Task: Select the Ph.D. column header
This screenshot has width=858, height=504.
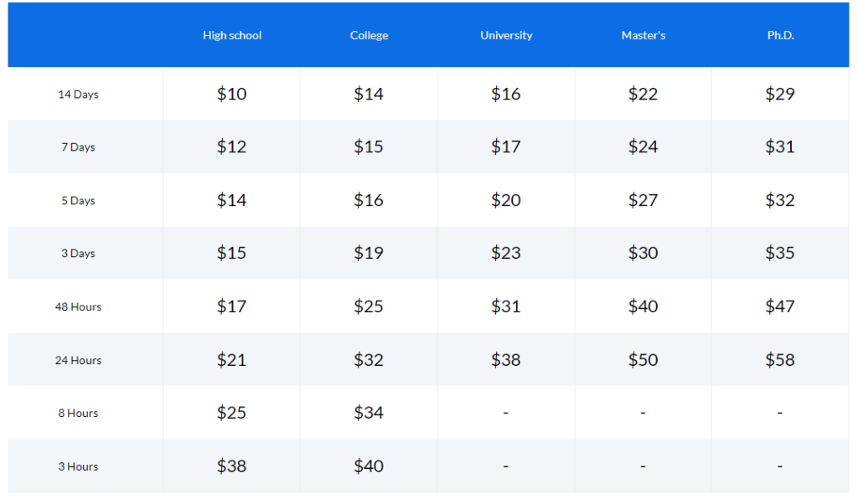Action: (780, 35)
